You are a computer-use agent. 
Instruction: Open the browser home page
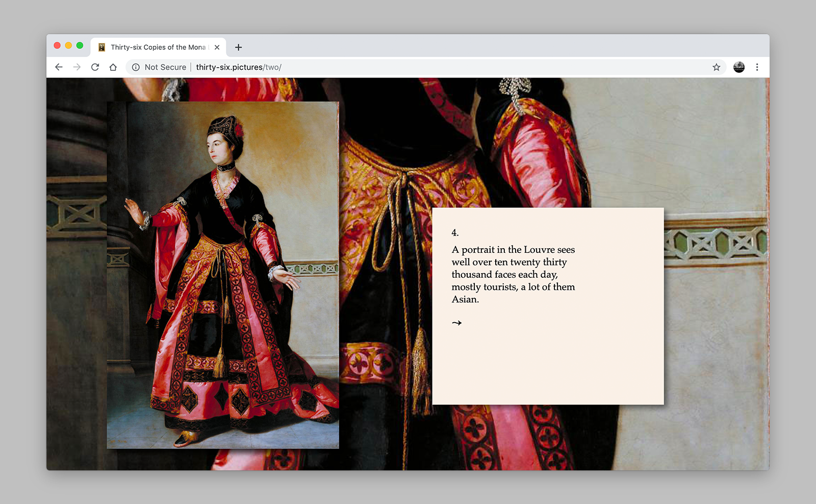tap(113, 67)
